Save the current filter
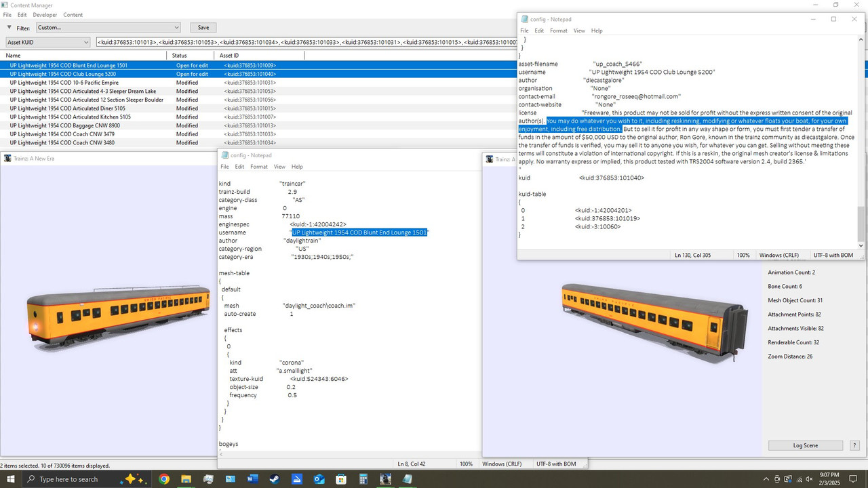The image size is (868, 488). tap(203, 28)
